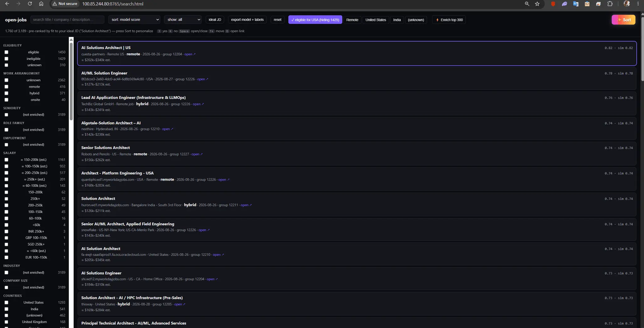This screenshot has height=328, width=644.
Task: Open the browser extensions puzzle icon
Action: 610,4
